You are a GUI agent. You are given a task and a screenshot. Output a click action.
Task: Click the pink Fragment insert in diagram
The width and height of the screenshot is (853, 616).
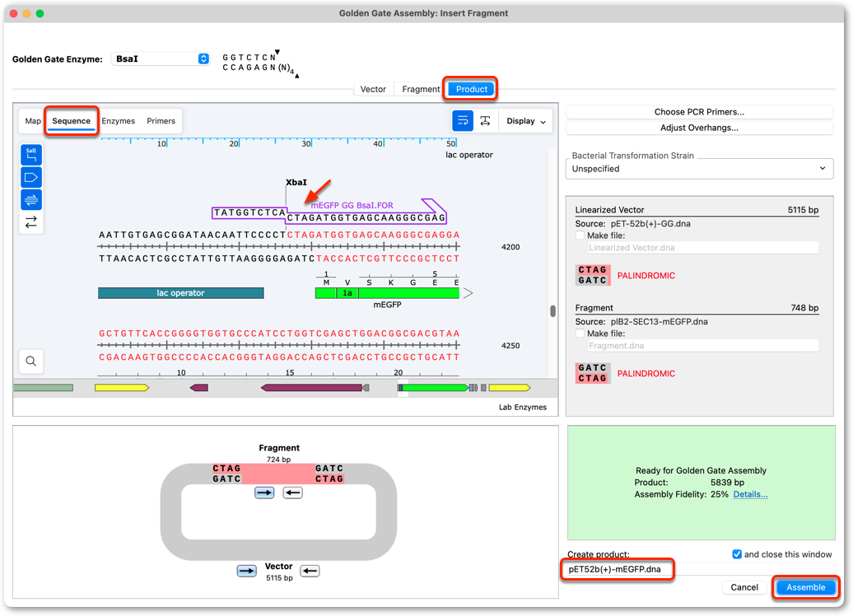click(x=278, y=474)
